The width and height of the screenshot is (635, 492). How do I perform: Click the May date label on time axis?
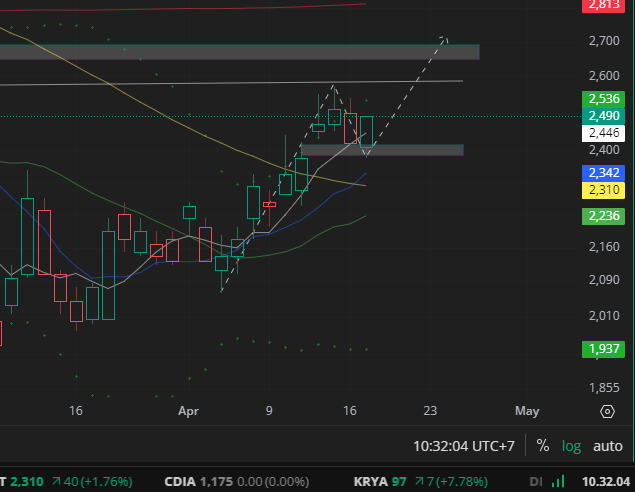coord(527,411)
